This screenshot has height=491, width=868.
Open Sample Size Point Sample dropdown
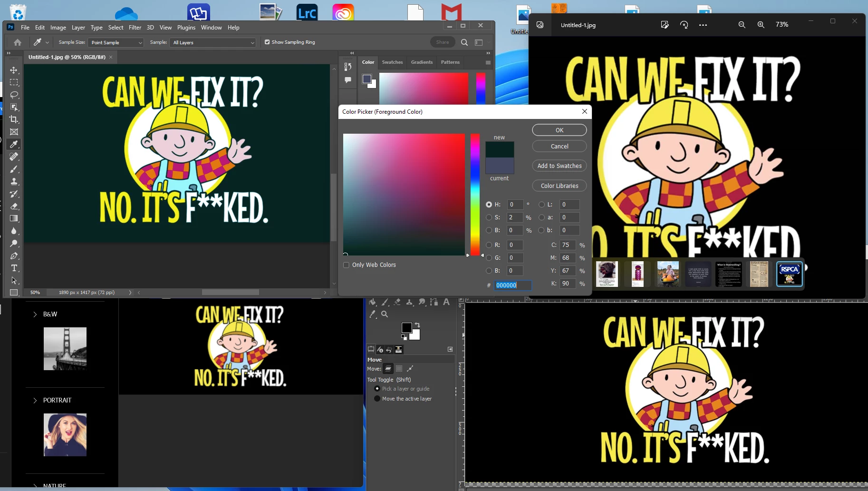pos(116,43)
